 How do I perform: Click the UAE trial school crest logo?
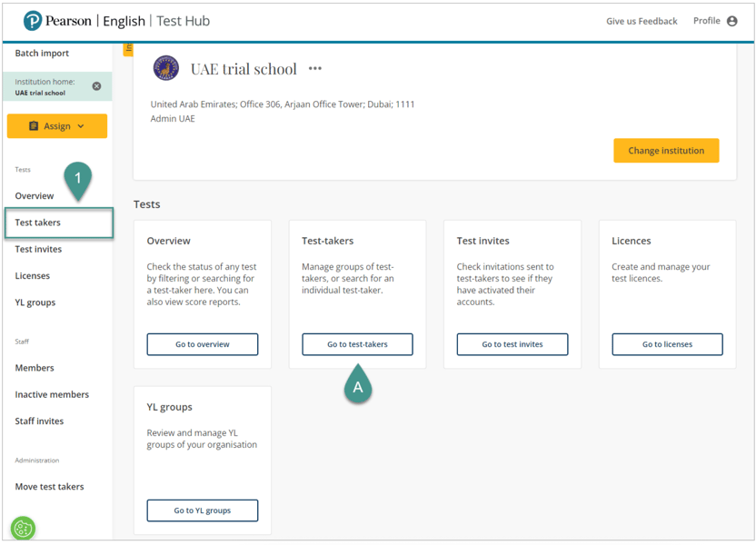click(166, 69)
